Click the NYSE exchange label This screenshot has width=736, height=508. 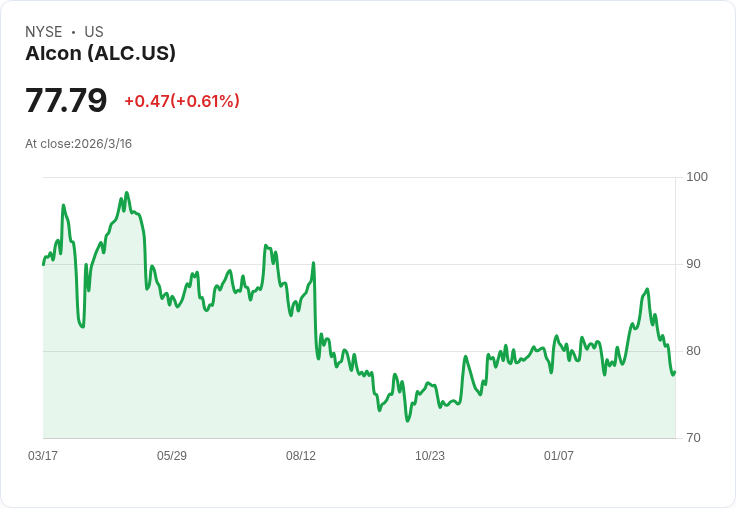pyautogui.click(x=44, y=32)
